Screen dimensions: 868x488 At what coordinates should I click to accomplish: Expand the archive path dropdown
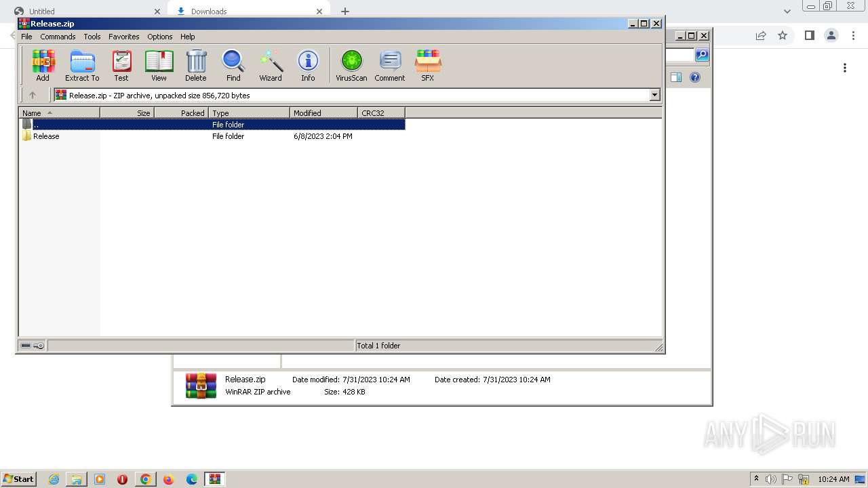(655, 96)
